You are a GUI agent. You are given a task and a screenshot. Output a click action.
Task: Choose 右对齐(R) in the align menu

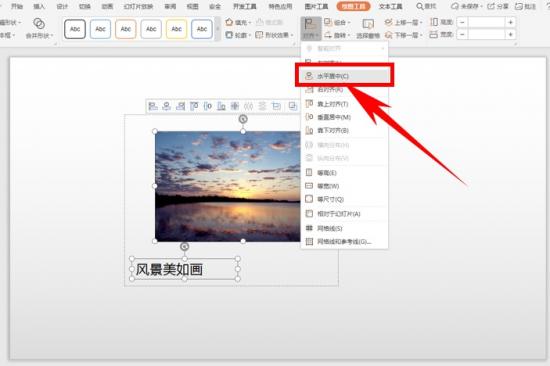[x=344, y=90]
